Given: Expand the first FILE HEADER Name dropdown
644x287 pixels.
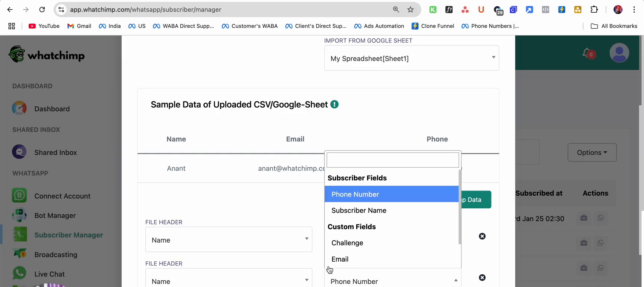Looking at the screenshot, I should pyautogui.click(x=229, y=240).
